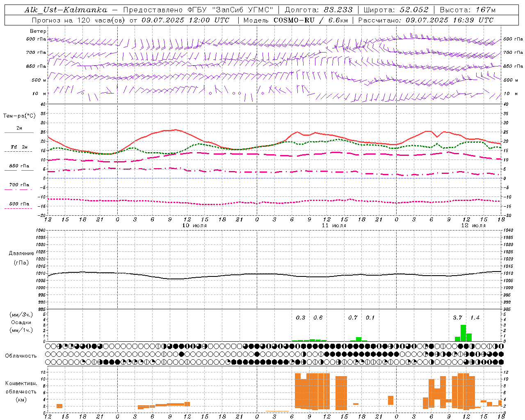Viewport: 525px width, 420px height.
Task: Click the 0.1 precipitation amount
Action: 370,317
